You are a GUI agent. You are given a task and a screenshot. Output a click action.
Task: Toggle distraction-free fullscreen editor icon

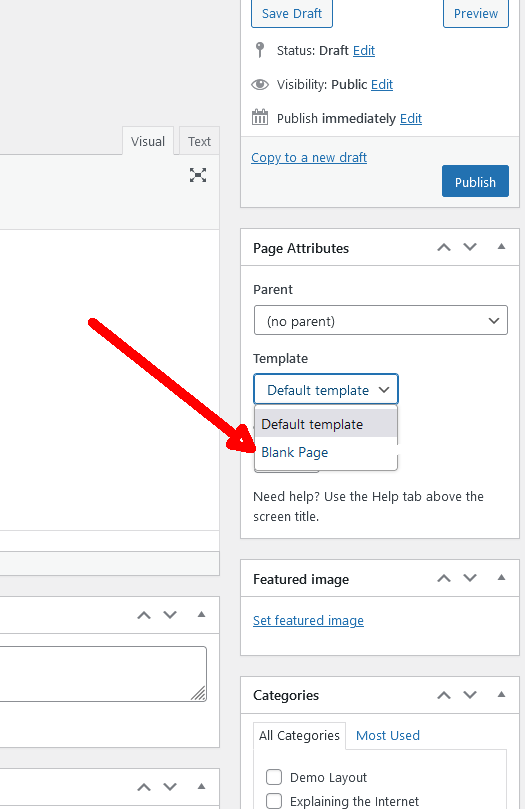pos(198,175)
